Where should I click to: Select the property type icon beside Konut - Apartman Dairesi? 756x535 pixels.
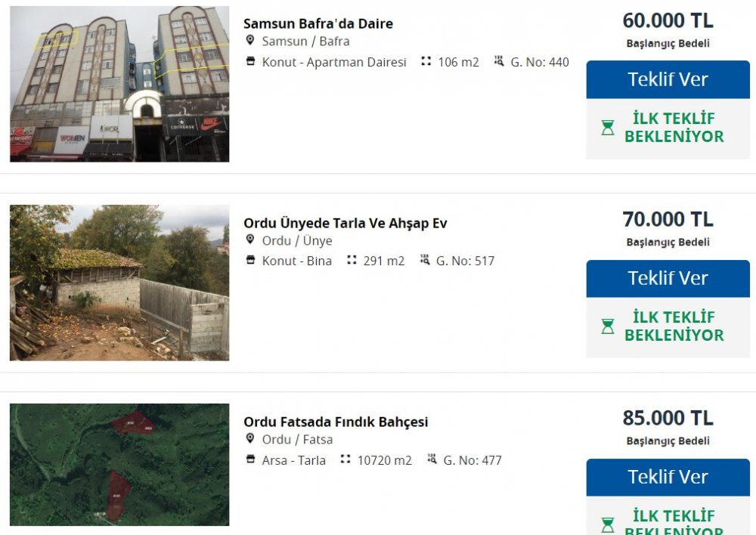point(249,62)
